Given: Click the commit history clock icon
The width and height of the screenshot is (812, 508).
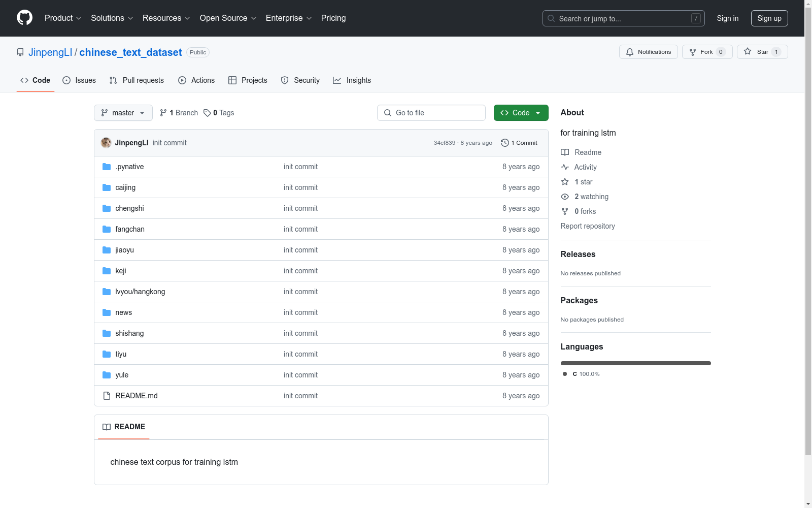Looking at the screenshot, I should click(504, 143).
